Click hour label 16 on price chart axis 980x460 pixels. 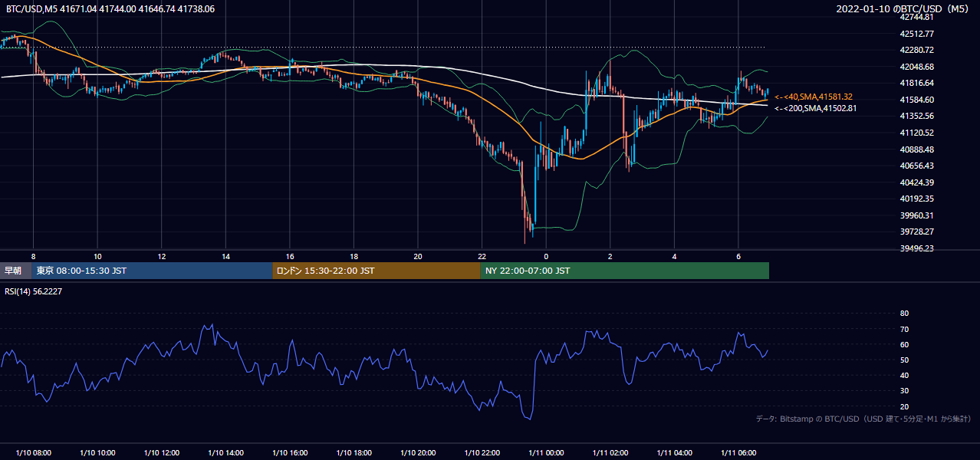coord(290,256)
